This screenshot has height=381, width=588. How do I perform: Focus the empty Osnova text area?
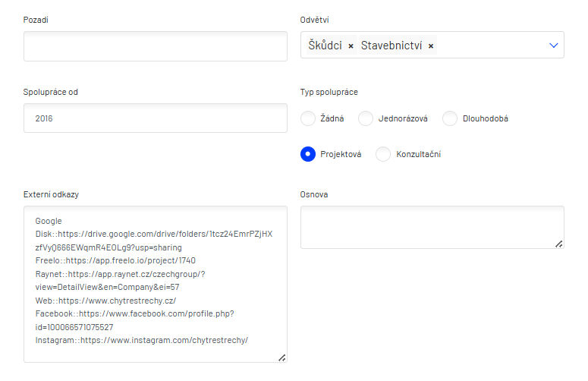(432, 227)
